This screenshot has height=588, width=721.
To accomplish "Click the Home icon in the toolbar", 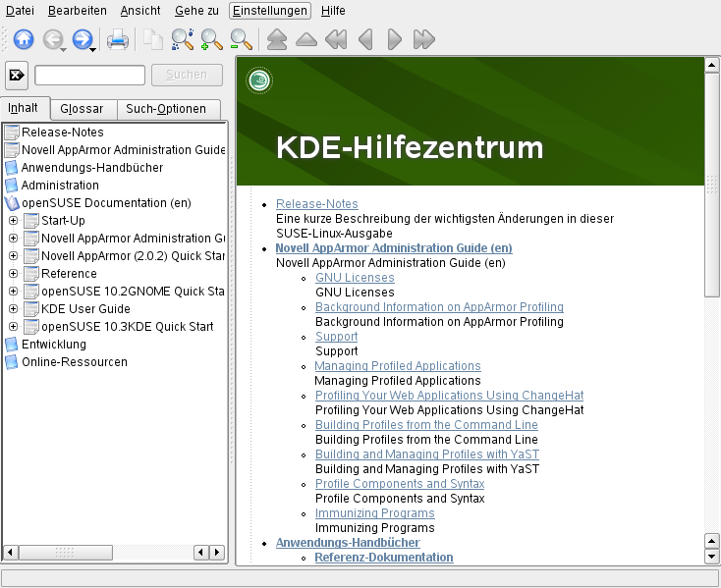I will 24,40.
